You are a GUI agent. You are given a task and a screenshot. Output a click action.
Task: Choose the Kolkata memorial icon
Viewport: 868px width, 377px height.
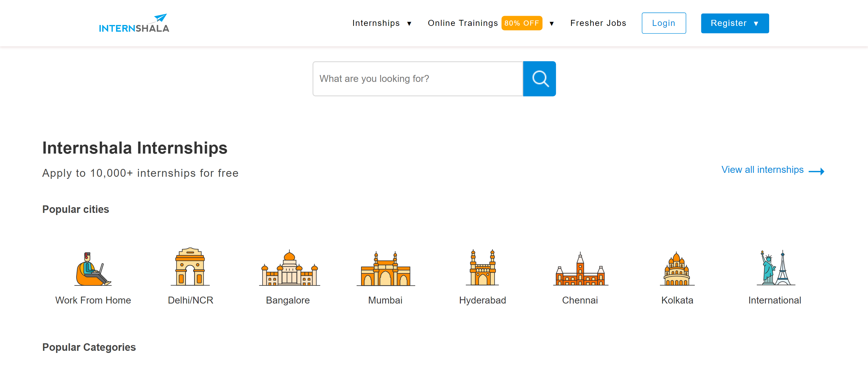(677, 269)
